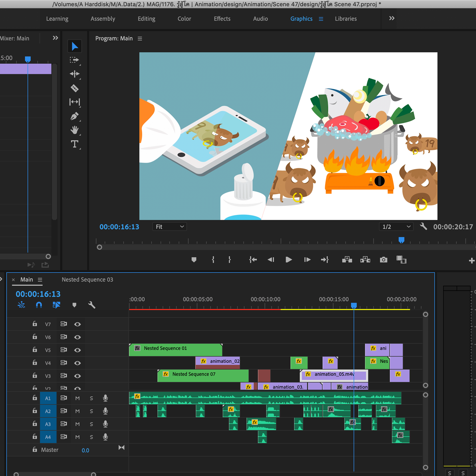Toggle sync lock on V4
This screenshot has height=476, width=476.
pyautogui.click(x=63, y=362)
